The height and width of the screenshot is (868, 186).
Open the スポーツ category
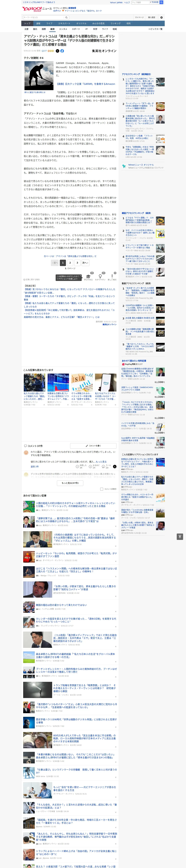76,29
